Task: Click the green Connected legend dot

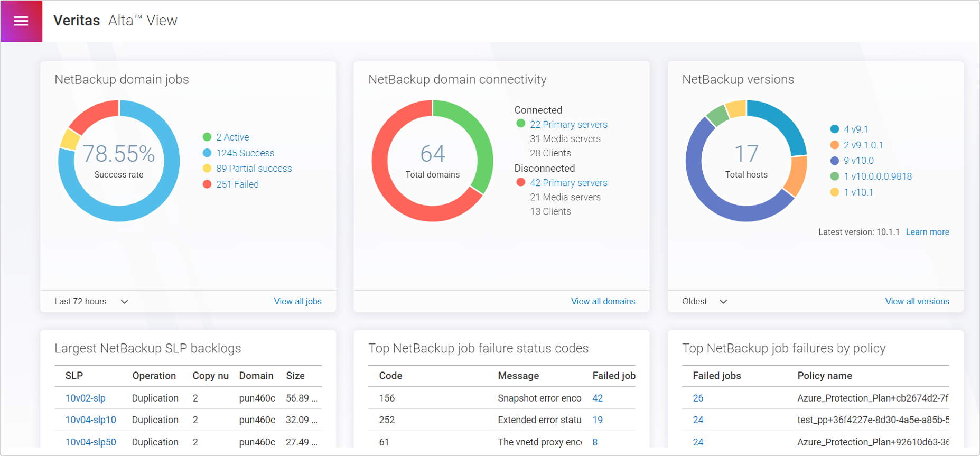Action: [520, 124]
